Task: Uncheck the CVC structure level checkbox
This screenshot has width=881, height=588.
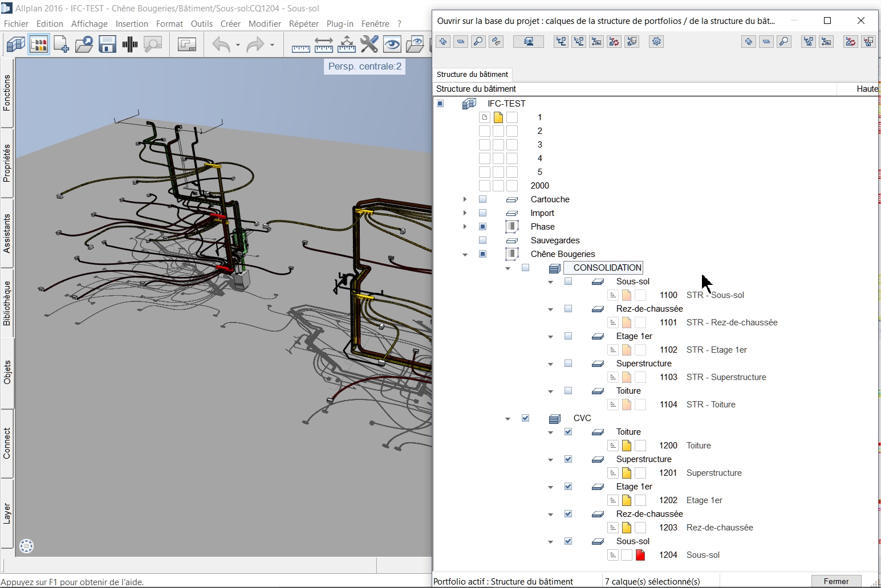Action: 526,418
